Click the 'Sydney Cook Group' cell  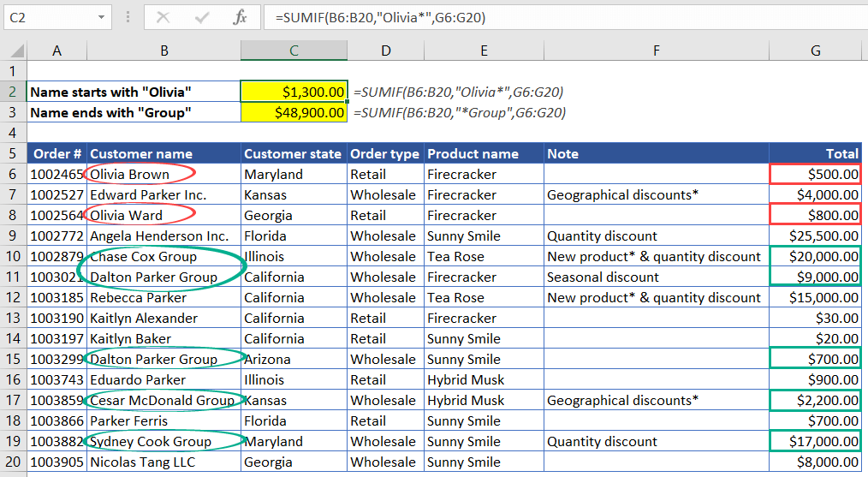coord(163,442)
